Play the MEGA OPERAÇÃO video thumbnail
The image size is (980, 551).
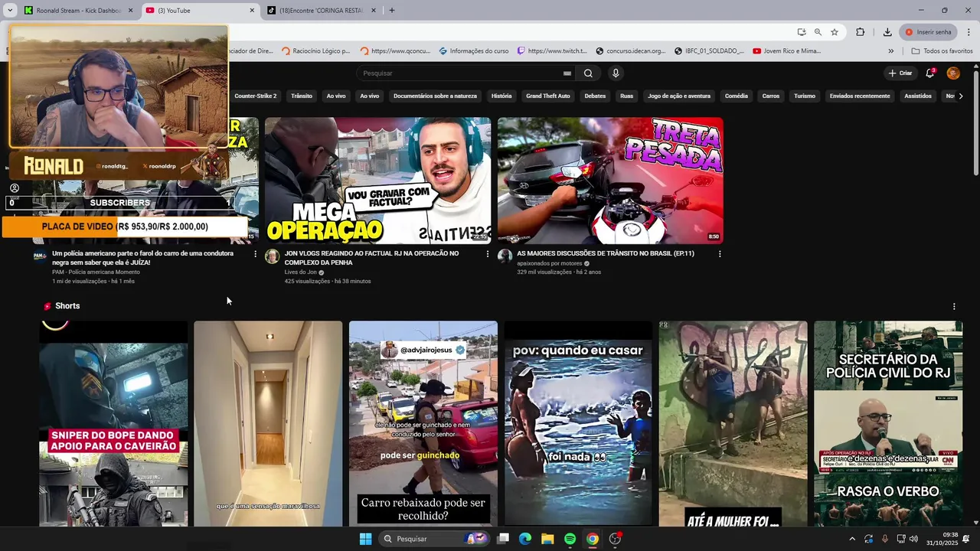(378, 181)
